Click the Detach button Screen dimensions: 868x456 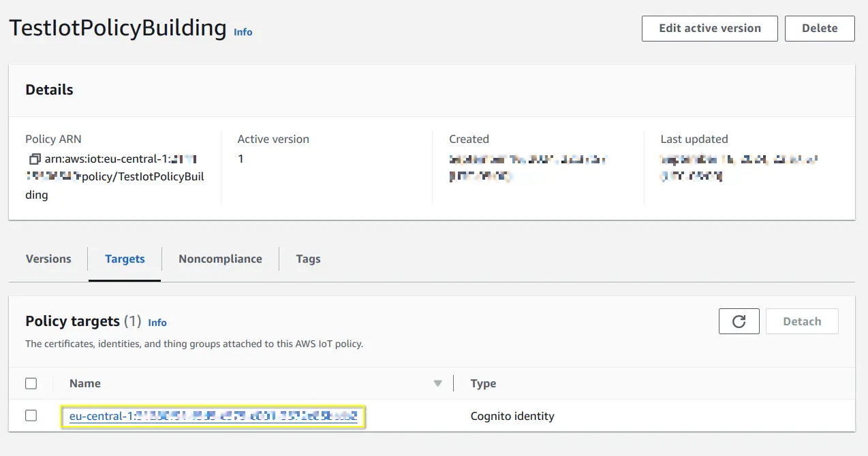(802, 321)
